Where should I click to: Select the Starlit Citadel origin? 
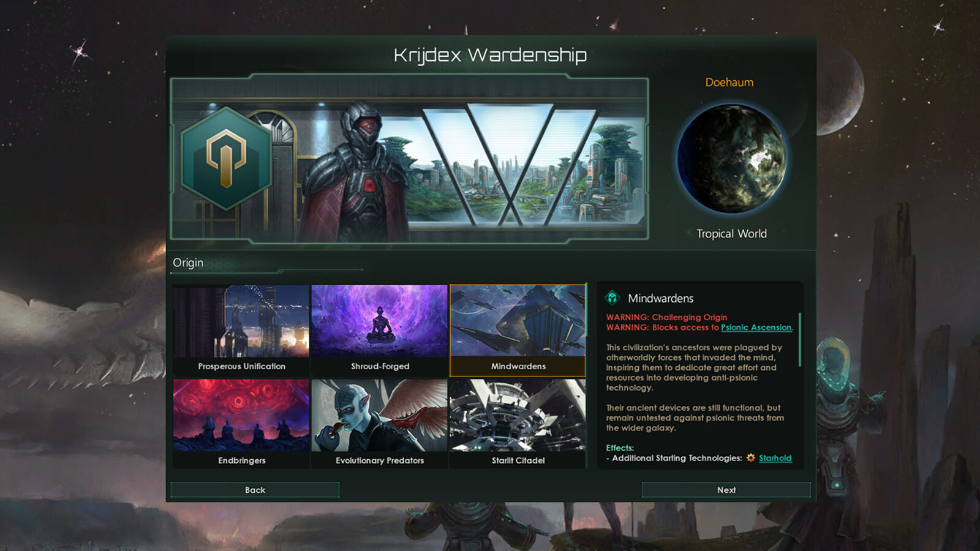click(518, 424)
